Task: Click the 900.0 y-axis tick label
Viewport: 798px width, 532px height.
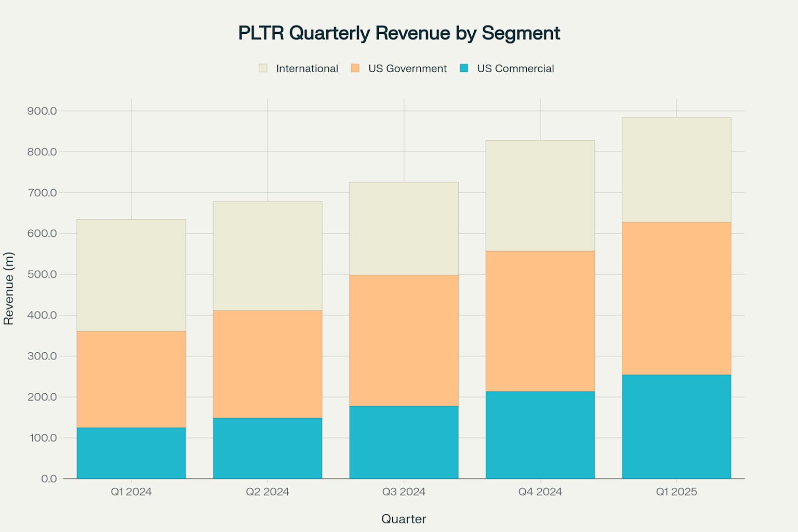Action: 42,111
